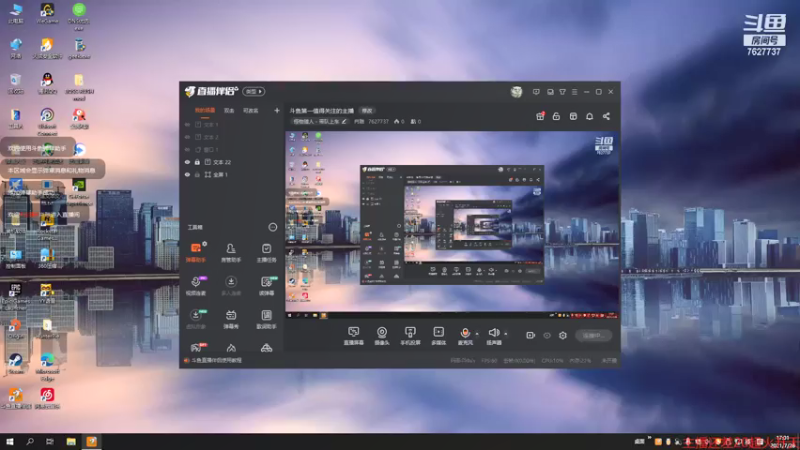Open the 虚拟形象 tool with green badge
Image resolution: width=800 pixels, height=450 pixels.
coord(195,319)
